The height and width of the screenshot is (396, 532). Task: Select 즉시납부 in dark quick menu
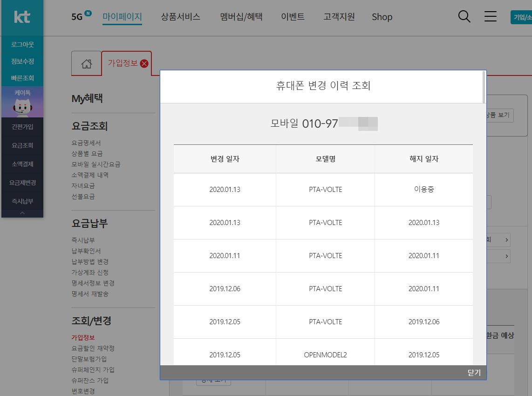22,201
